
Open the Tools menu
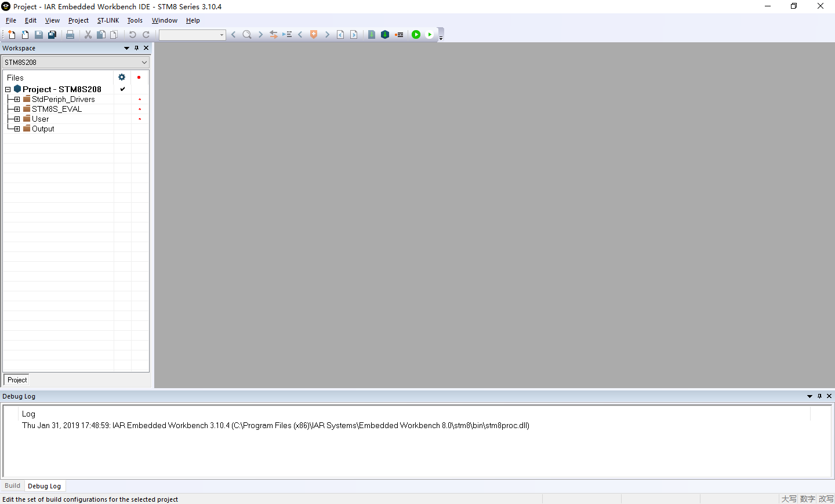(x=135, y=20)
